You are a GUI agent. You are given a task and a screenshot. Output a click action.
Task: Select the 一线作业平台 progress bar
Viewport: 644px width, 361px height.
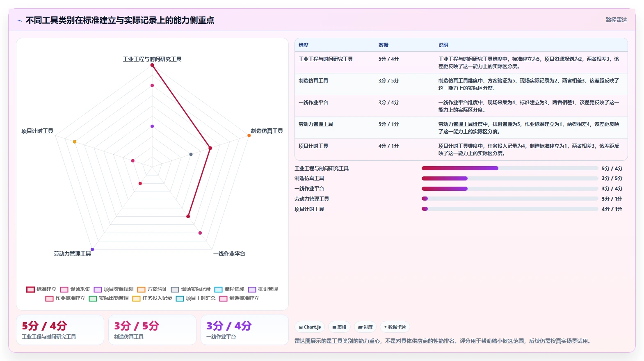pos(510,189)
